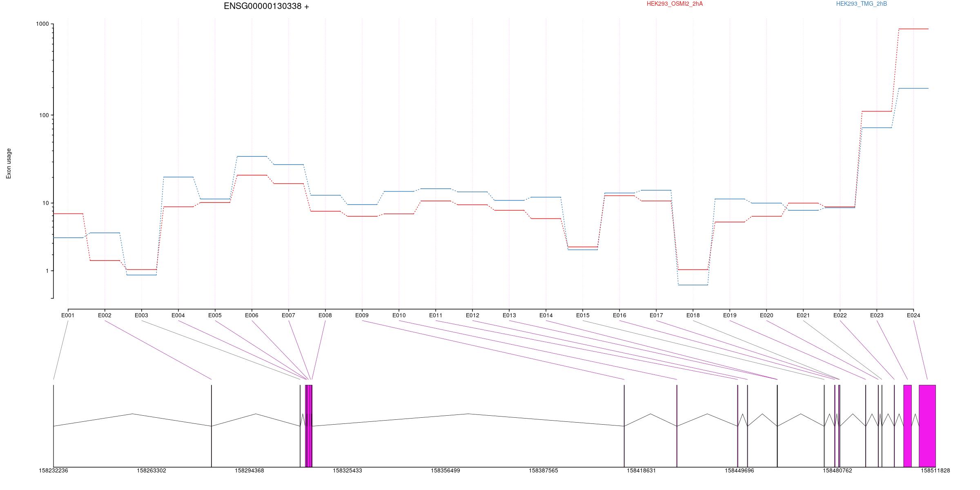The width and height of the screenshot is (980, 490).
Task: Click genomic coordinate 158263302
Action: 151,470
